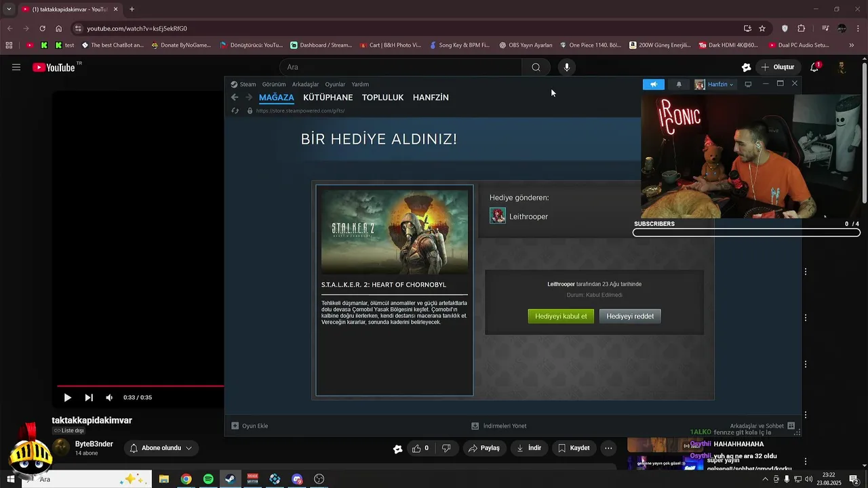Play the video with play button
The width and height of the screenshot is (868, 488).
coord(67,398)
